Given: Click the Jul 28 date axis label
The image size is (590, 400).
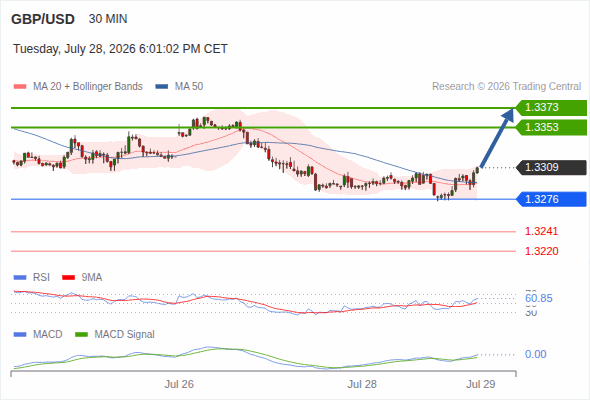Looking at the screenshot, I should [362, 384].
